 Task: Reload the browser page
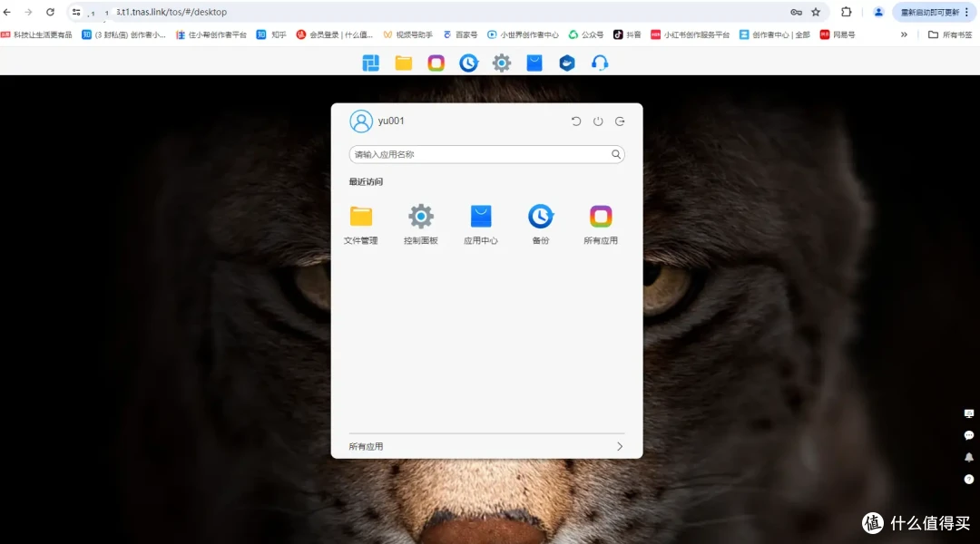(x=50, y=12)
